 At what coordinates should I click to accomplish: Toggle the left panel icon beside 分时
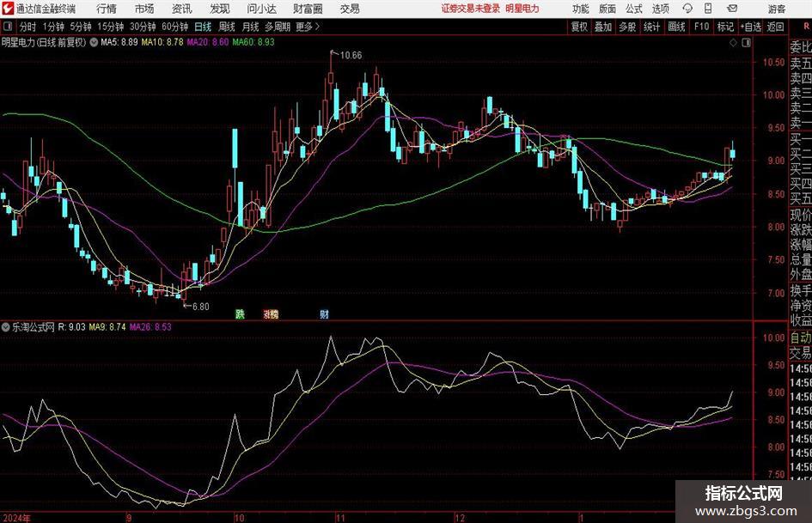(8, 27)
